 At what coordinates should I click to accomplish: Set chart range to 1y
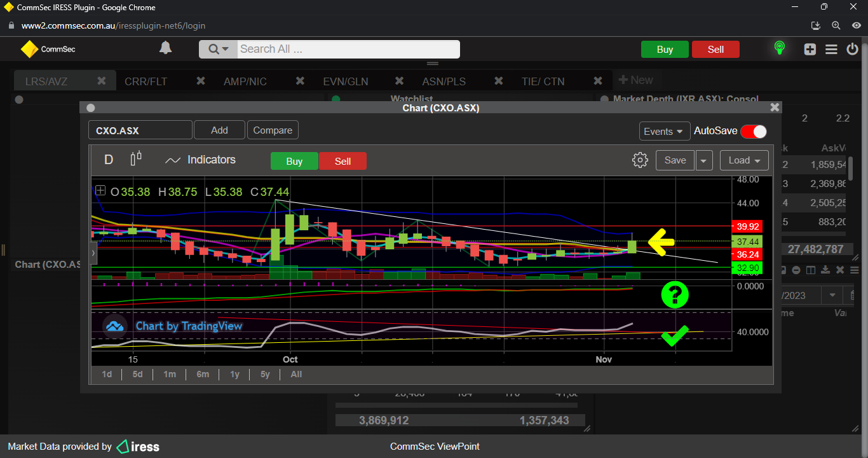[234, 374]
